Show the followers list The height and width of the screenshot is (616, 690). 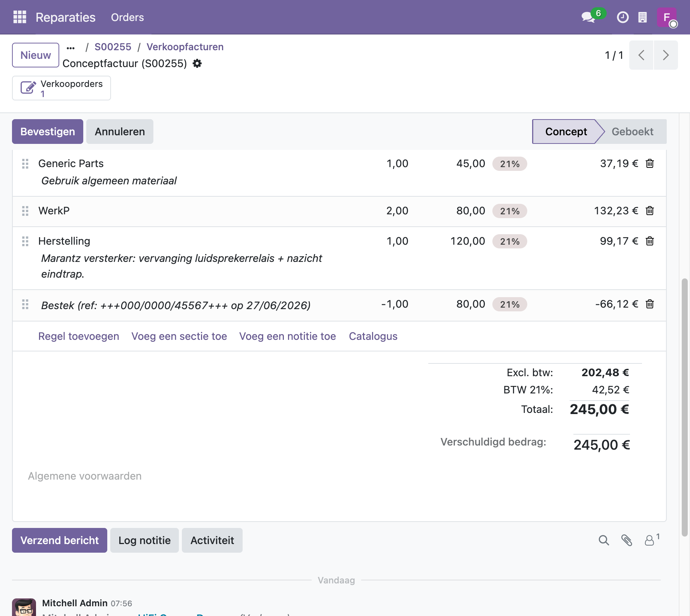[652, 540]
